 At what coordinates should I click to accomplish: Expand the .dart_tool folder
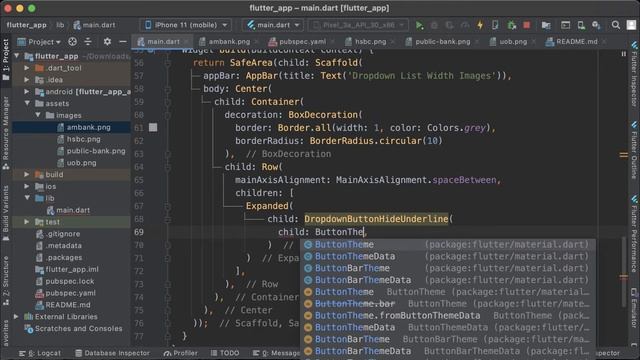(x=27, y=68)
